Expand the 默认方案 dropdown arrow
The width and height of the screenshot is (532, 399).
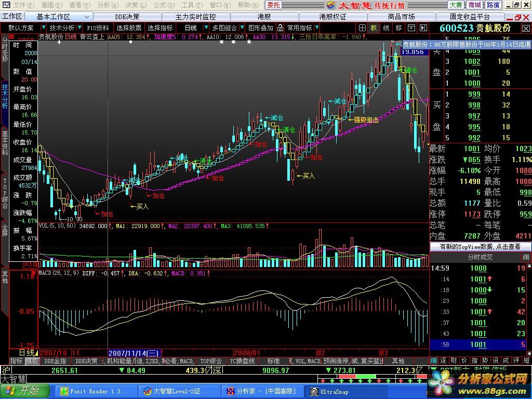44,28
